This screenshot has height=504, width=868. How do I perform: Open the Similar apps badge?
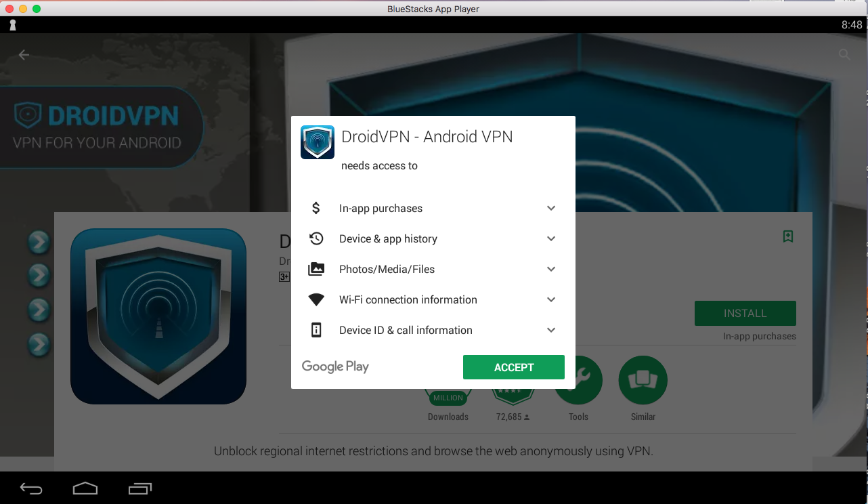[643, 381]
